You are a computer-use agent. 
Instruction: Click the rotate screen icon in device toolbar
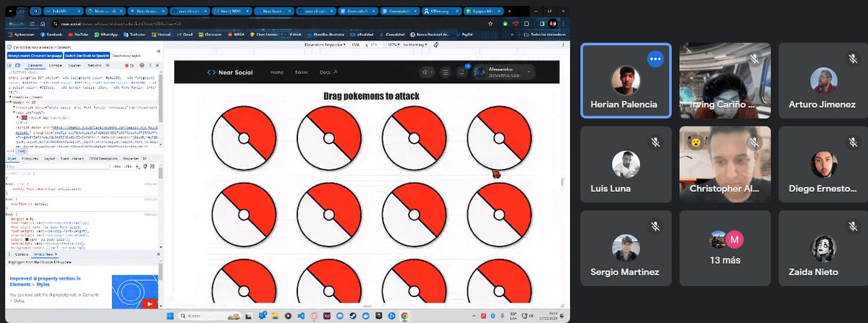[436, 45]
